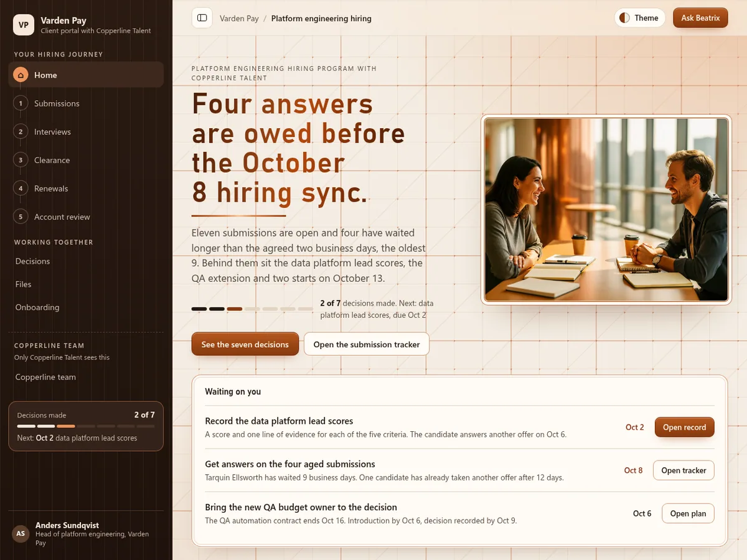The image size is (747, 560).
Task: Click Open plan for QA budget owner
Action: (x=688, y=513)
